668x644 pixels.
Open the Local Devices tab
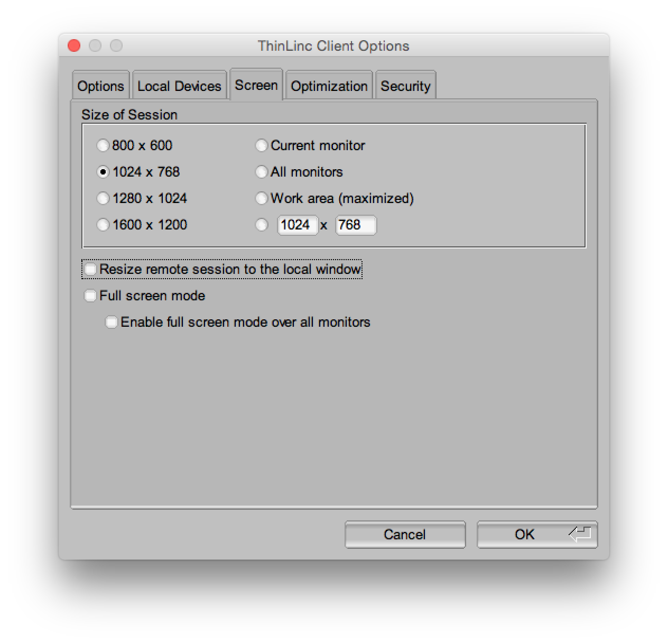tap(179, 86)
